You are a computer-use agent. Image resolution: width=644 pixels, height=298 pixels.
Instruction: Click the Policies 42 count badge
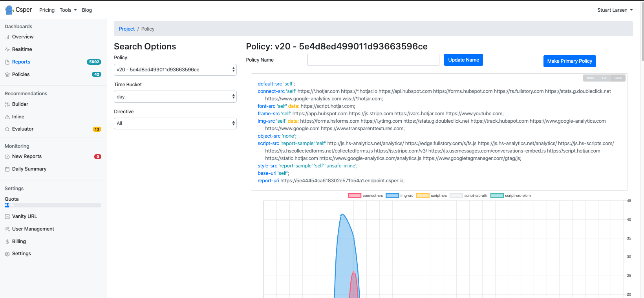[x=97, y=74]
